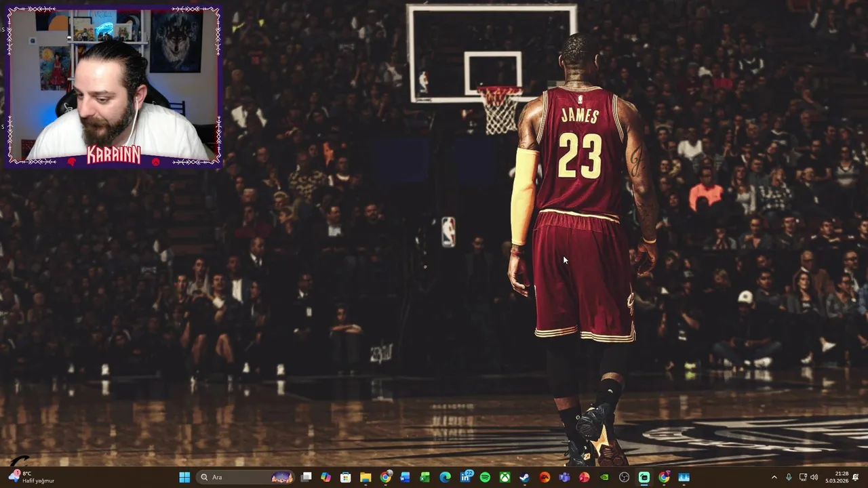Click the Ara search box
This screenshot has height=488, width=868.
tap(245, 477)
